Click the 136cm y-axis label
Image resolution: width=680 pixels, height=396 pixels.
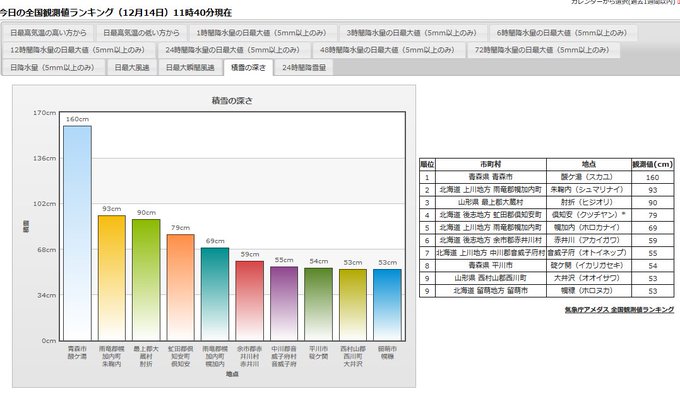click(45, 158)
